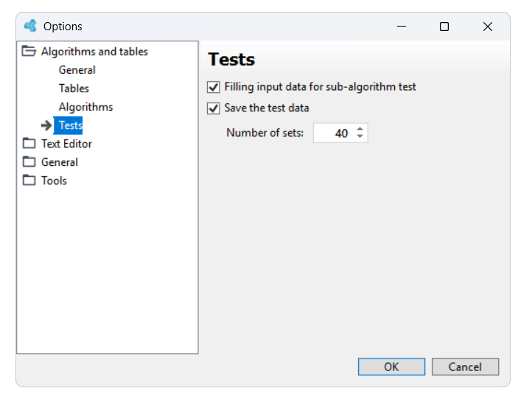Collapse the Algorithms and tables folder icon
The width and height of the screenshot is (532, 419).
point(29,52)
